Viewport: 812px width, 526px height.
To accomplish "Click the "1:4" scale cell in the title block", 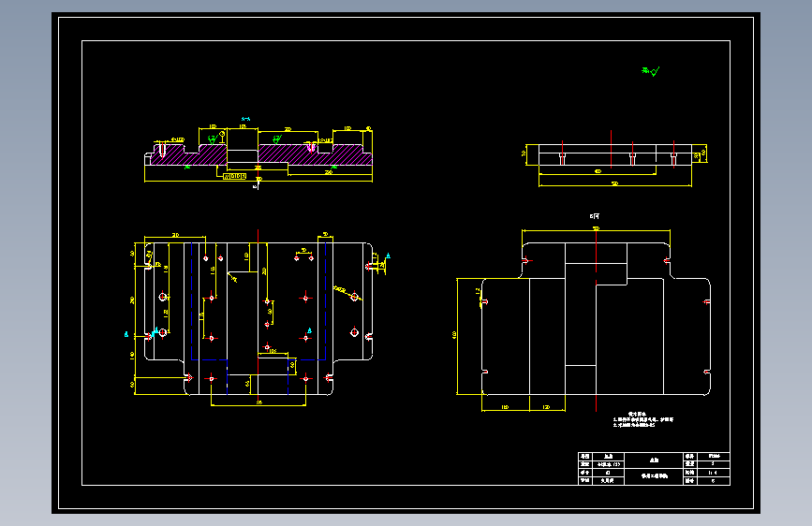I will pos(713,472).
